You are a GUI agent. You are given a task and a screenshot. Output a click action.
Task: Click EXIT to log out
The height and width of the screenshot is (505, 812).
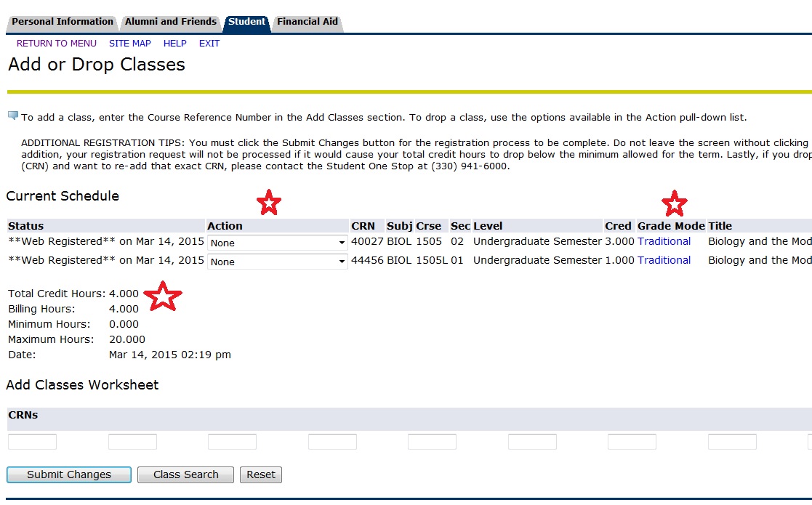click(209, 43)
